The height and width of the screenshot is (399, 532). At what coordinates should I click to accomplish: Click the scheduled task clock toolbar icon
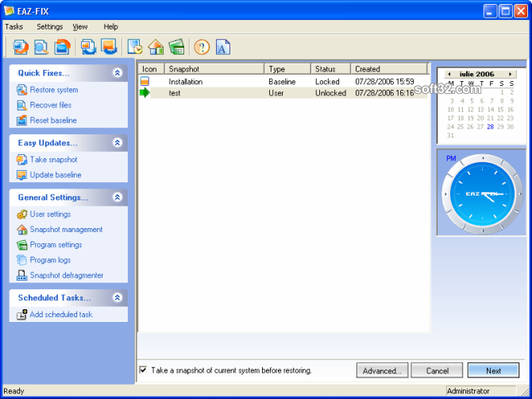135,47
